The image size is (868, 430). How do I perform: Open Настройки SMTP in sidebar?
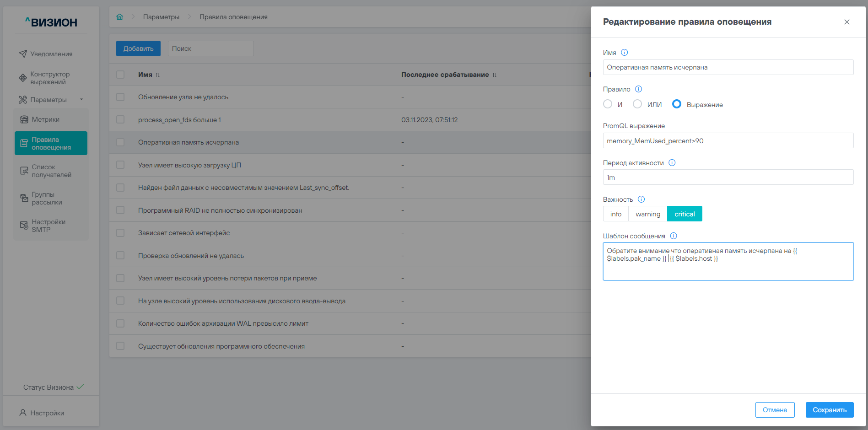pos(48,226)
